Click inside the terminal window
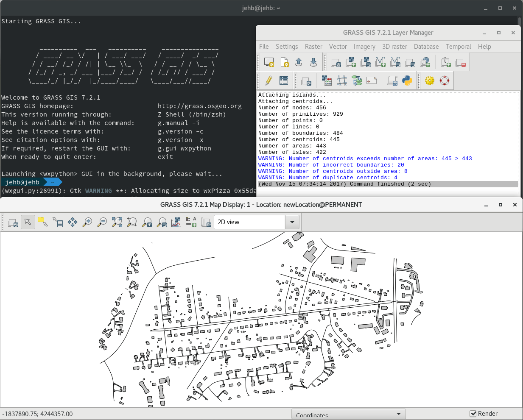Screen dimensions: 523x420 pyautogui.click(x=127, y=127)
